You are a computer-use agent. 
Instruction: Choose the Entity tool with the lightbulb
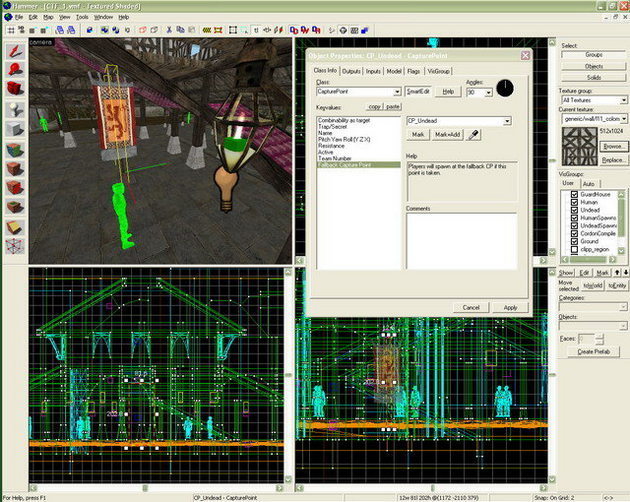click(x=15, y=107)
